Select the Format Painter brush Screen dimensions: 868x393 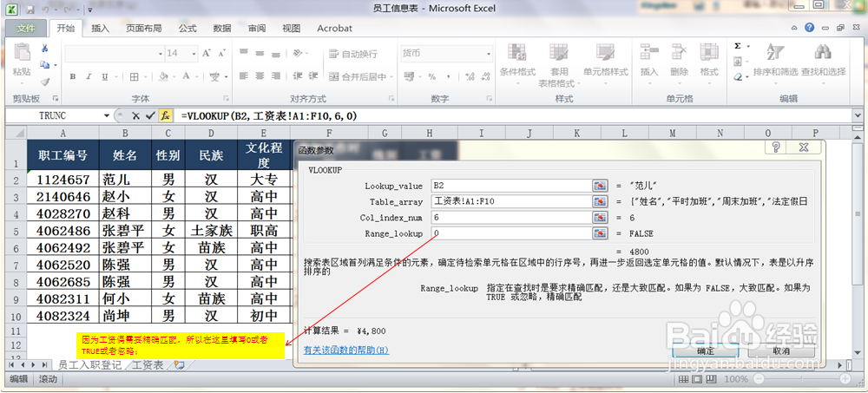click(x=45, y=82)
